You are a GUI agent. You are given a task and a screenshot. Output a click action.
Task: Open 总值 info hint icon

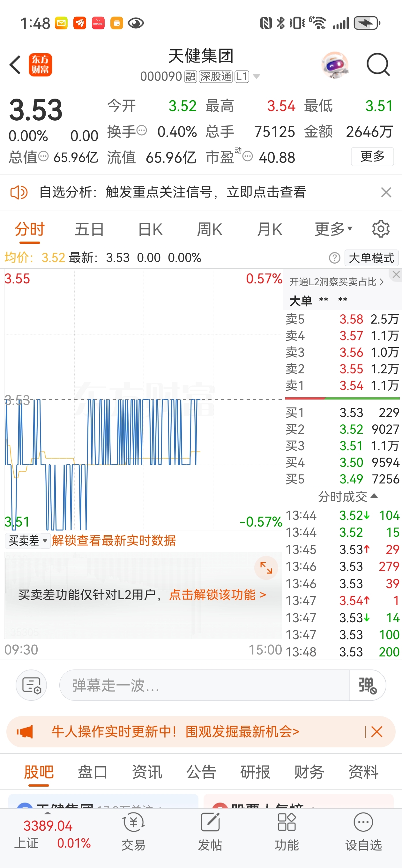(x=43, y=156)
